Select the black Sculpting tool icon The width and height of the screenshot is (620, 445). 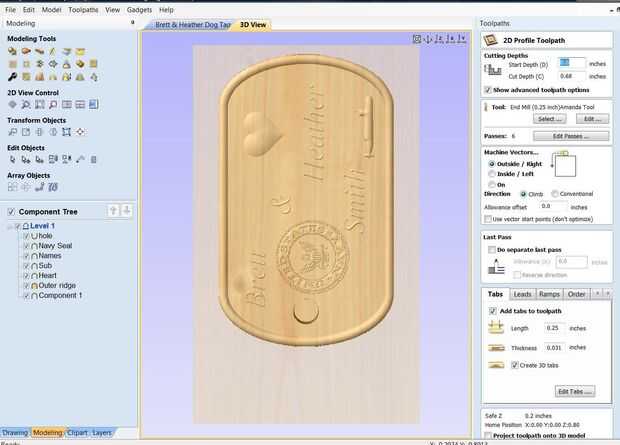pyautogui.click(x=12, y=77)
